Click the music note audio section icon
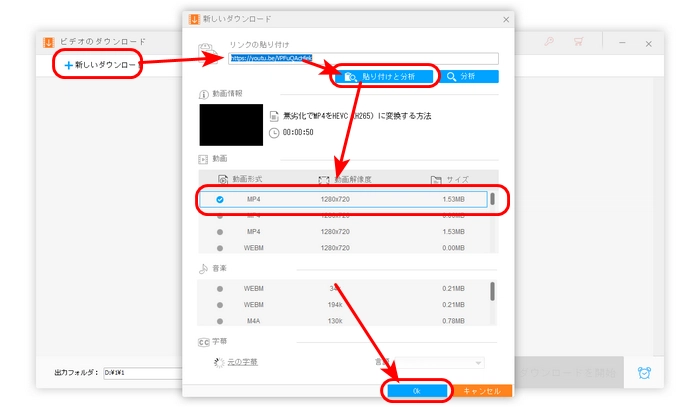700x407 pixels. 203,268
